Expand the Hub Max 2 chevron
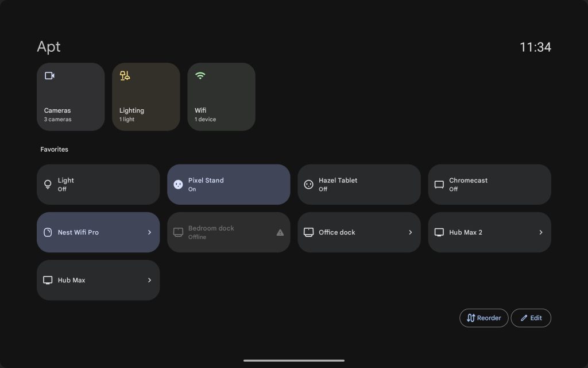The image size is (588, 368). click(540, 232)
